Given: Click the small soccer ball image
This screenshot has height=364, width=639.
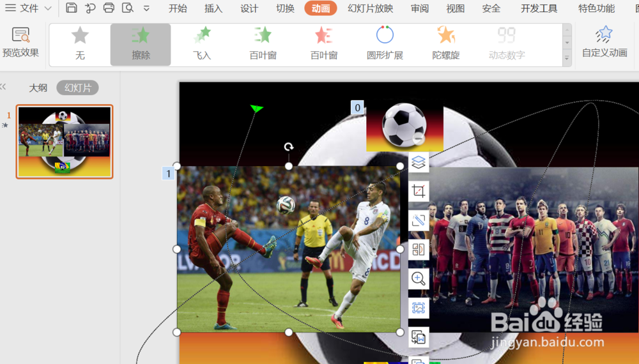Looking at the screenshot, I should [x=404, y=126].
